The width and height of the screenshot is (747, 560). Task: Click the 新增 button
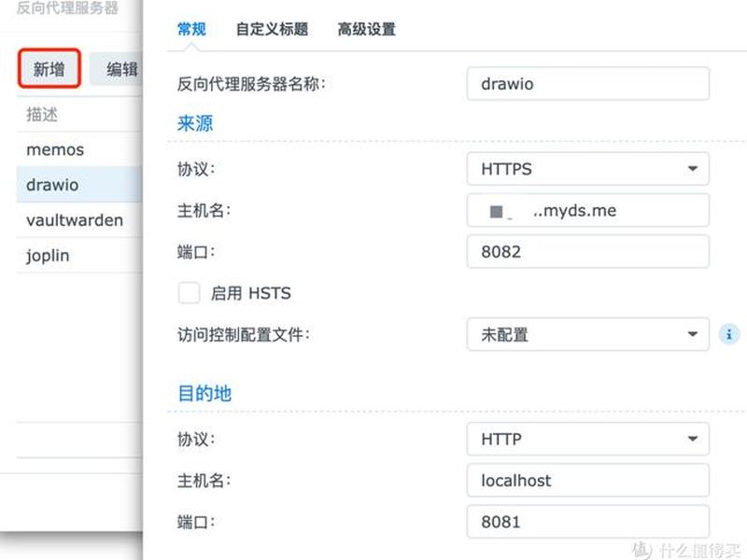[49, 68]
